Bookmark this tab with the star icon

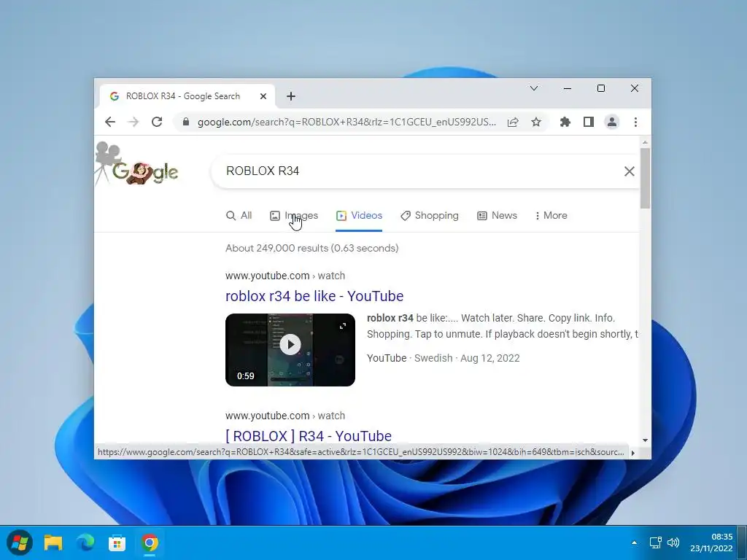(536, 122)
